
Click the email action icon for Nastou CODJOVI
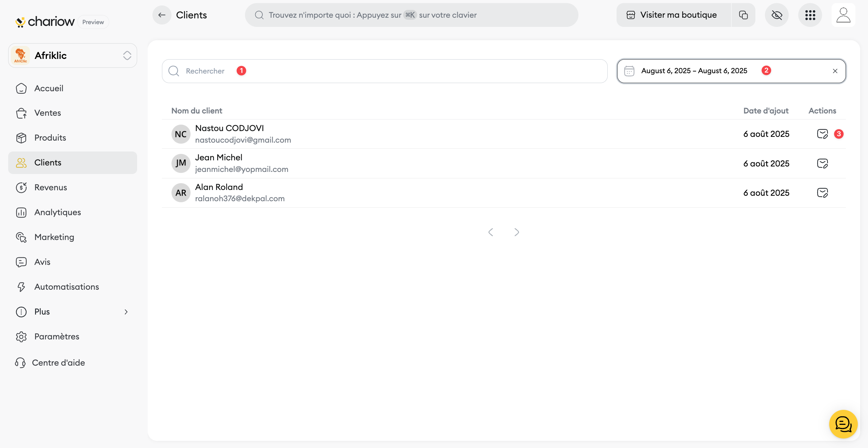[822, 134]
